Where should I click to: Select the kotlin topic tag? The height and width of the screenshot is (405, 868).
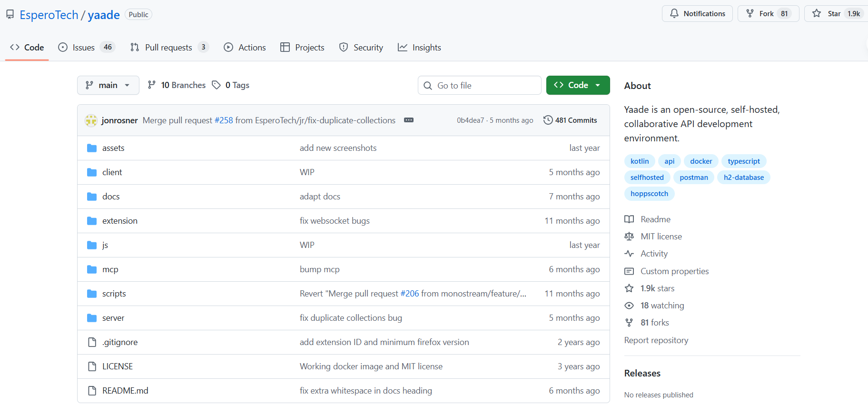coord(639,161)
